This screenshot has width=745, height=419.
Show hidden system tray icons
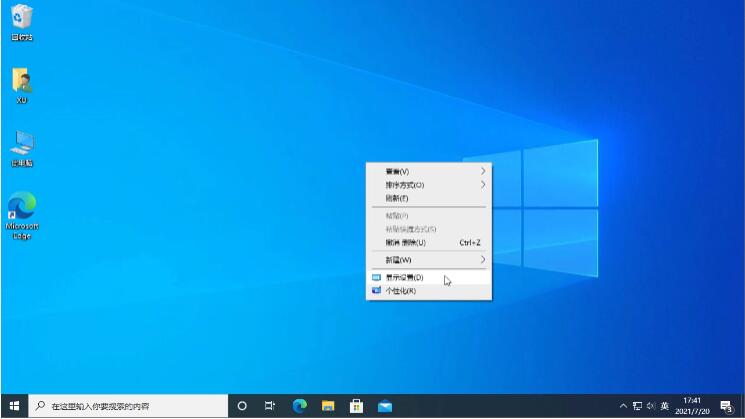624,406
